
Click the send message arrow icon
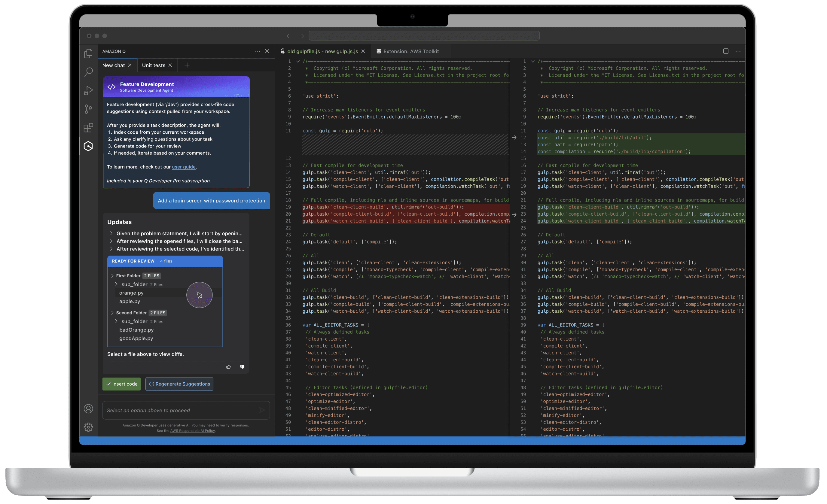(x=262, y=410)
